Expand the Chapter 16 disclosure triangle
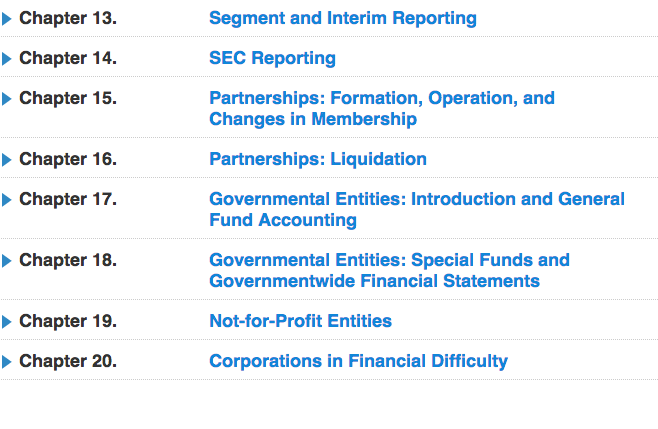 [7, 160]
